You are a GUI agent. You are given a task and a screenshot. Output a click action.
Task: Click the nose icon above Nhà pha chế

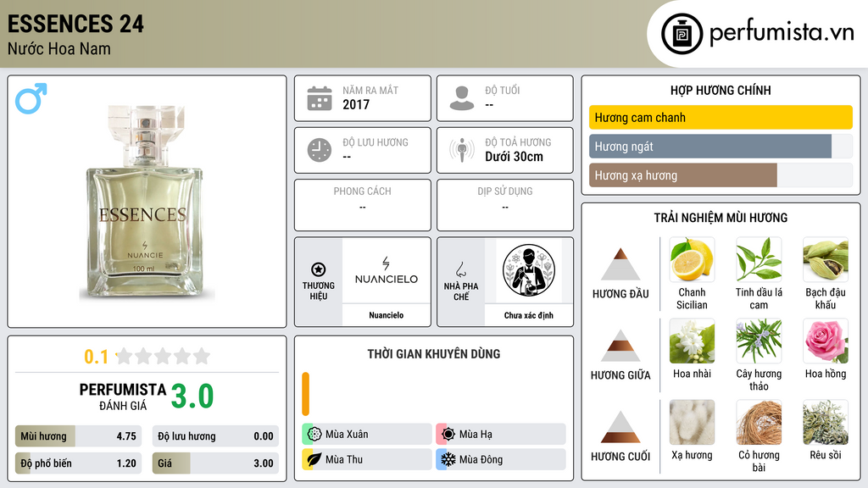point(460,269)
